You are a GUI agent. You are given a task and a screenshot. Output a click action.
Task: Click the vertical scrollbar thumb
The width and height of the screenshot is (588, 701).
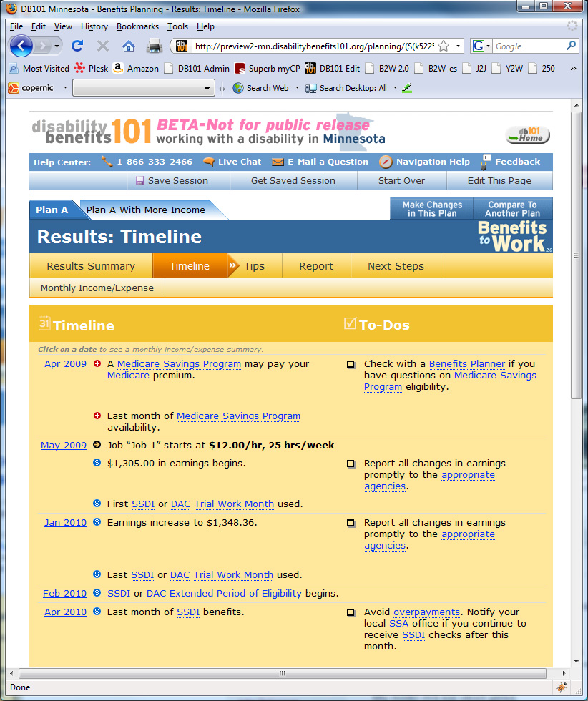click(x=576, y=255)
